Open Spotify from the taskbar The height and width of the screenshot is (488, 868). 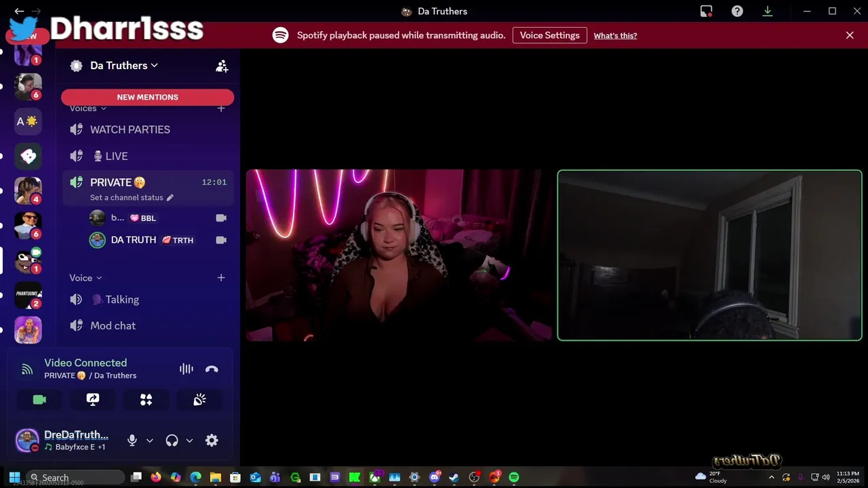pyautogui.click(x=513, y=477)
